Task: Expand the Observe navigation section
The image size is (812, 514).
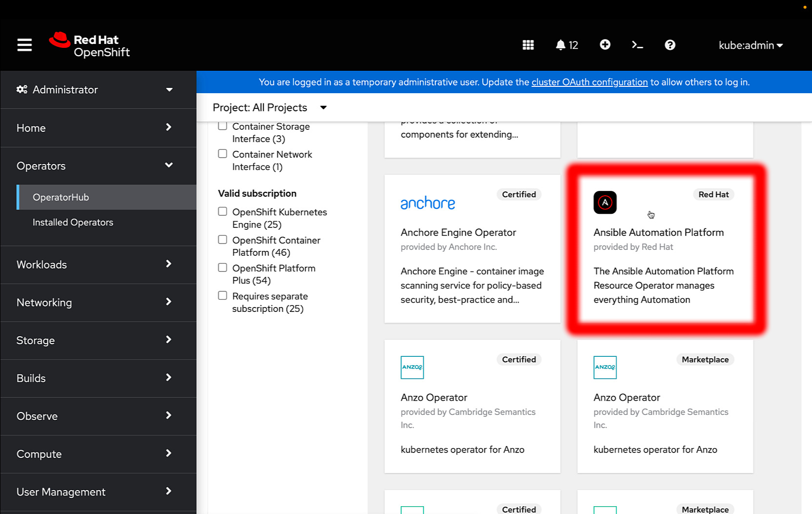Action: 98,416
